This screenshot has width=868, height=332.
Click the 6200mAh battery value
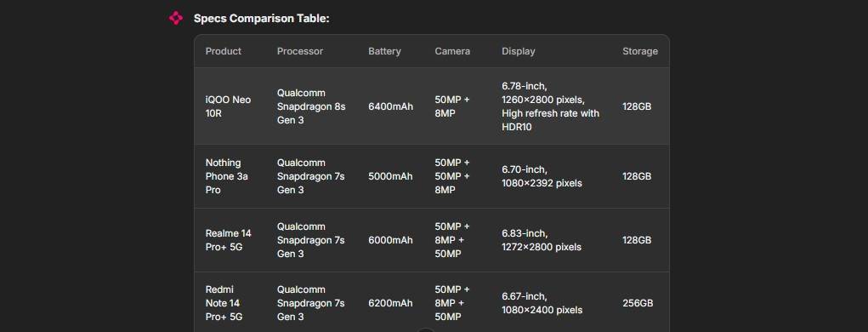point(390,303)
